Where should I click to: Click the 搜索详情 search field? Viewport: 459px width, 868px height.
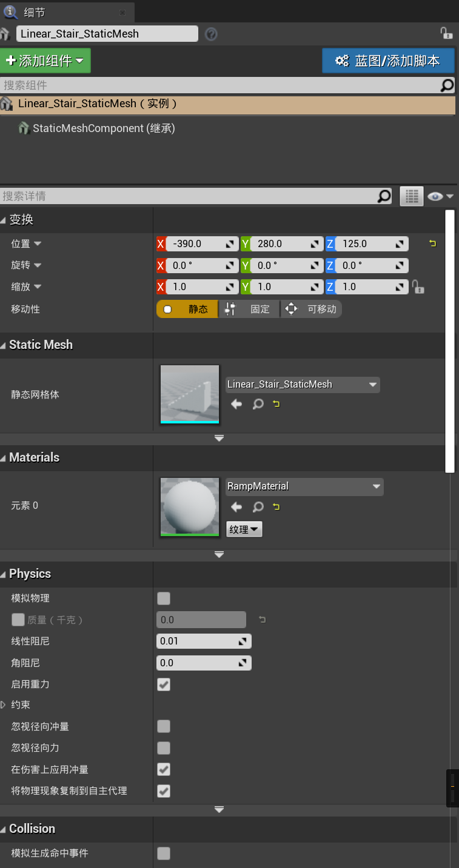189,196
